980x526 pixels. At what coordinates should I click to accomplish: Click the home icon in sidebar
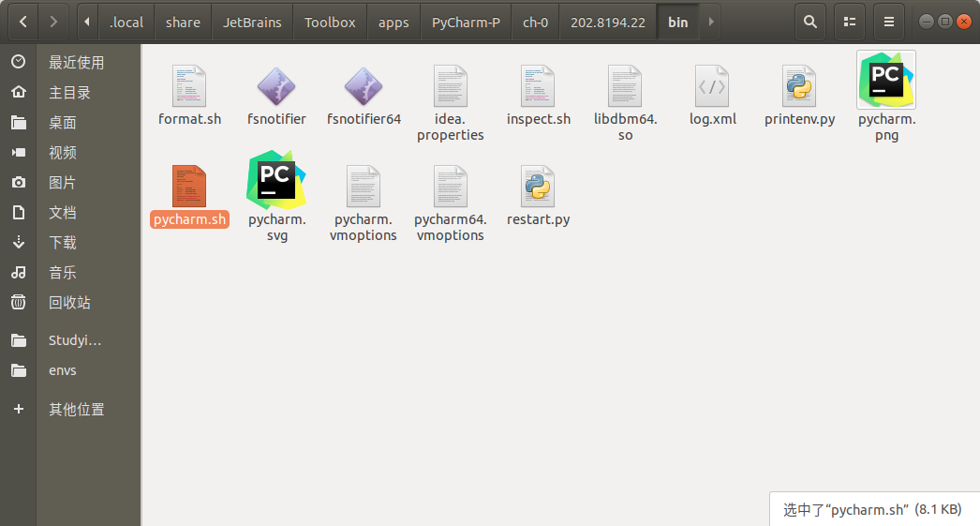click(x=19, y=91)
